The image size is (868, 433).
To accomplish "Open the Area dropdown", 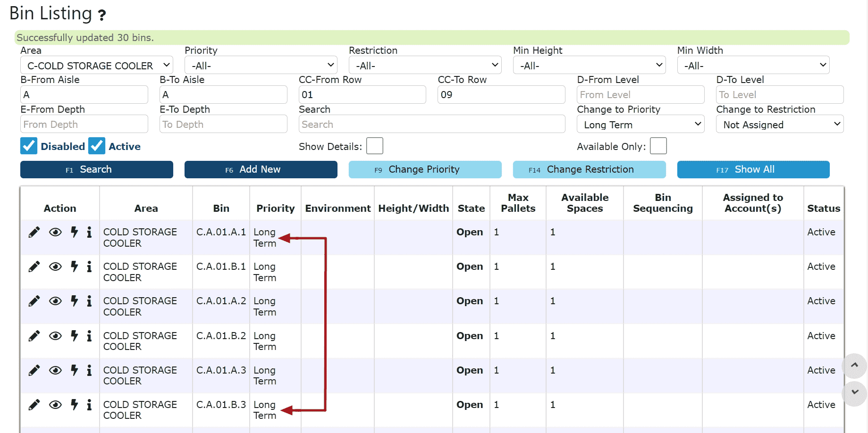I will coord(97,65).
